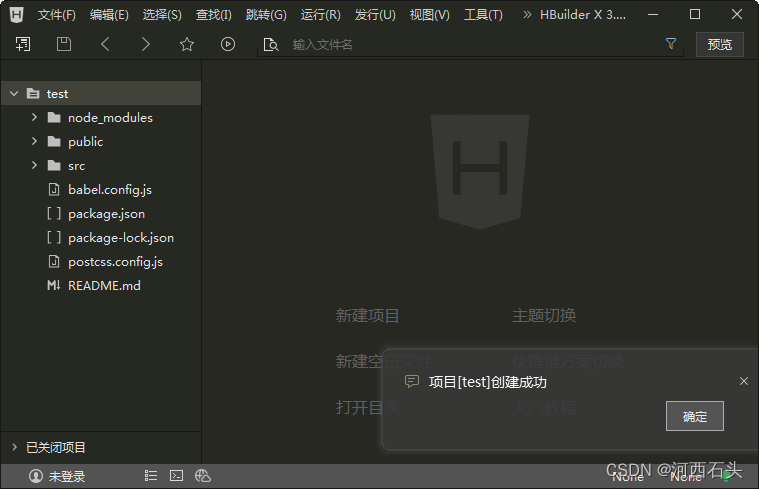Open the 跳转(G) menu
Screen dimensions: 759x489
266,15
